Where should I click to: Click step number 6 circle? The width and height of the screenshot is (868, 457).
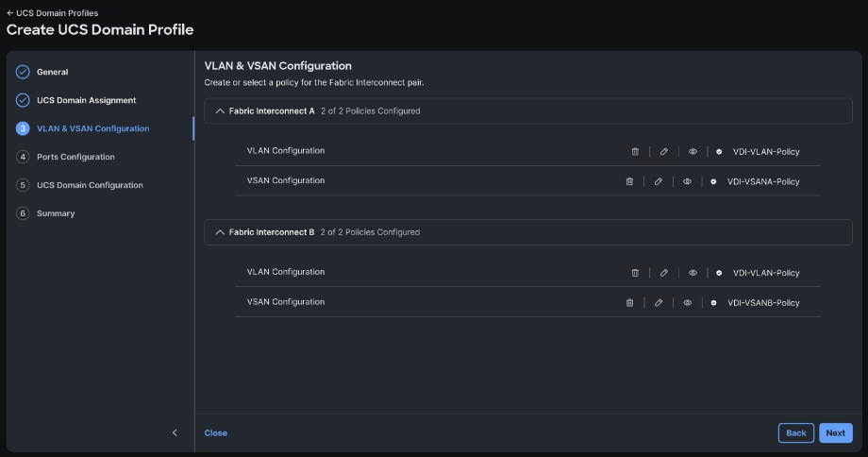point(23,213)
